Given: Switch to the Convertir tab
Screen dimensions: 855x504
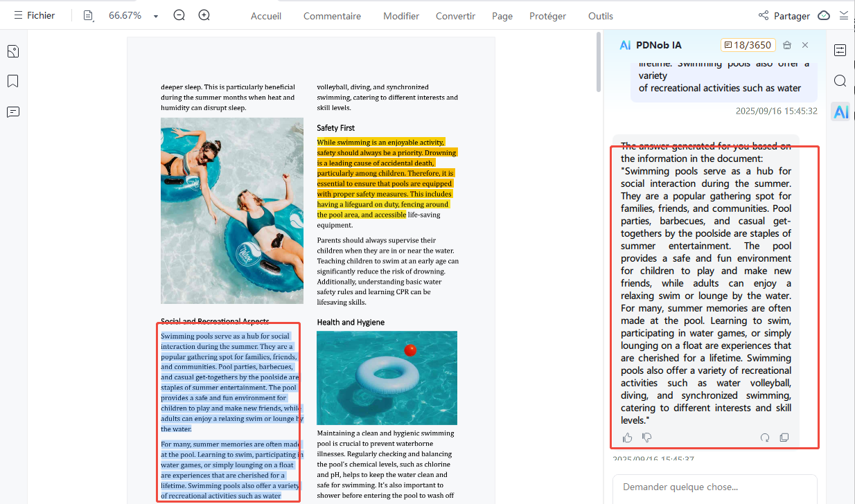Looking at the screenshot, I should (x=455, y=16).
